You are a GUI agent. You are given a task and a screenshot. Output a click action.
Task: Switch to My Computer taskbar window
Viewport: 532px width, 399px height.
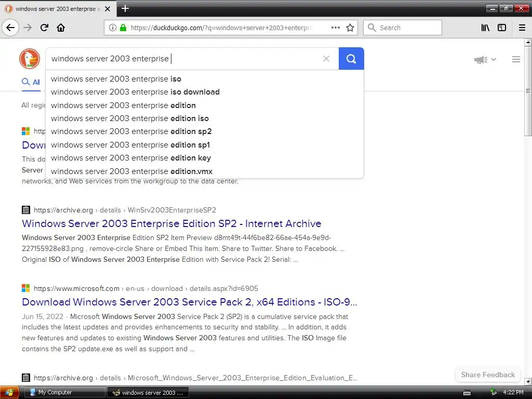tap(64, 393)
